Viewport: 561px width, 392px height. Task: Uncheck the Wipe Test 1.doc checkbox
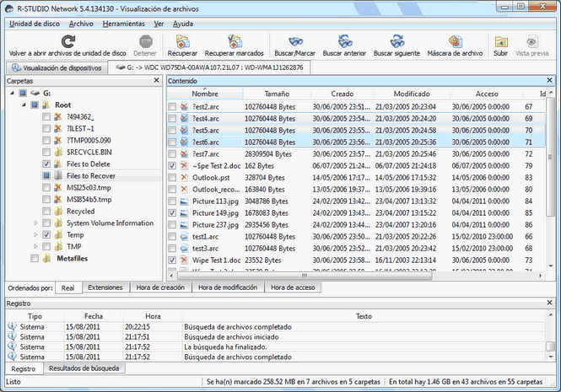[172, 260]
